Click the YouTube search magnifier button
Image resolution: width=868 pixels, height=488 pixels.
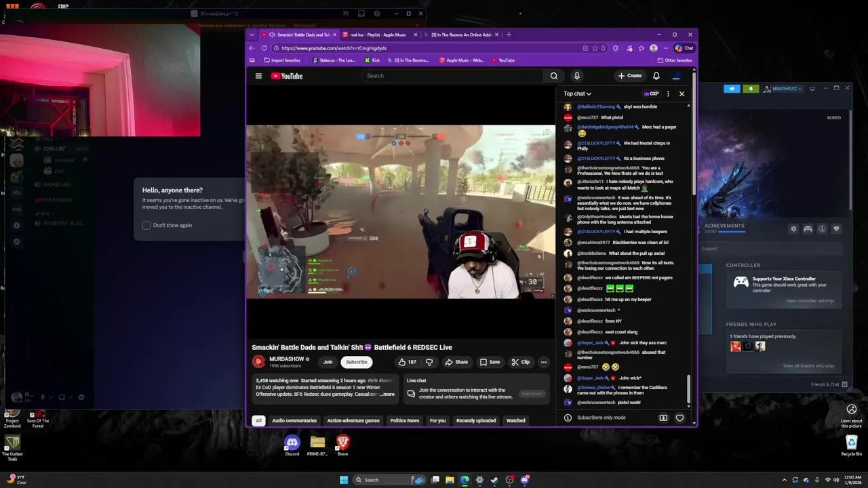[x=554, y=76]
